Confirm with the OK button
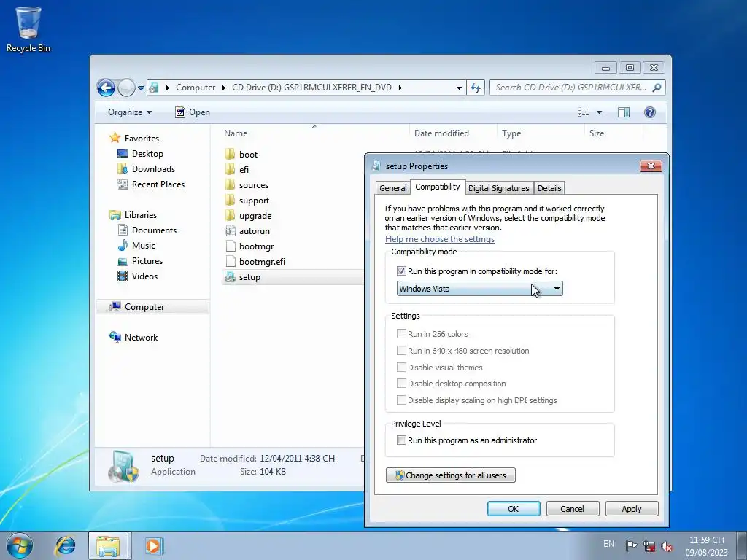The width and height of the screenshot is (747, 560). tap(514, 508)
